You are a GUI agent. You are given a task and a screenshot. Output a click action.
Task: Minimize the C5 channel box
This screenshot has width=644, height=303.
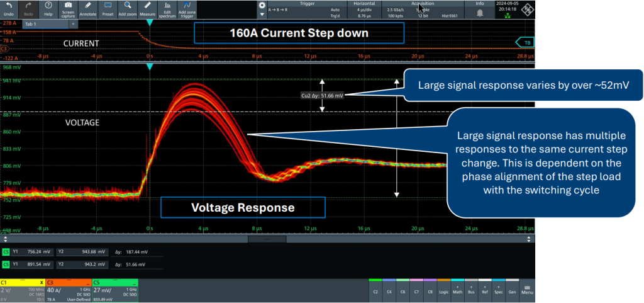(135, 283)
